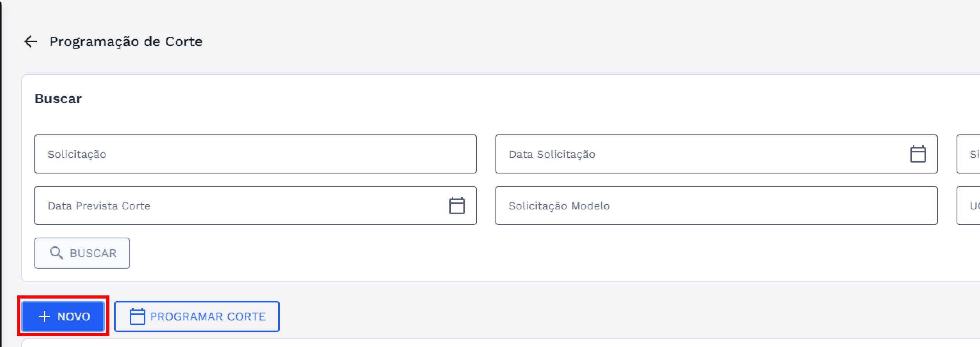The image size is (980, 347).
Task: Click the Programação de Corte page title
Action: pos(126,41)
